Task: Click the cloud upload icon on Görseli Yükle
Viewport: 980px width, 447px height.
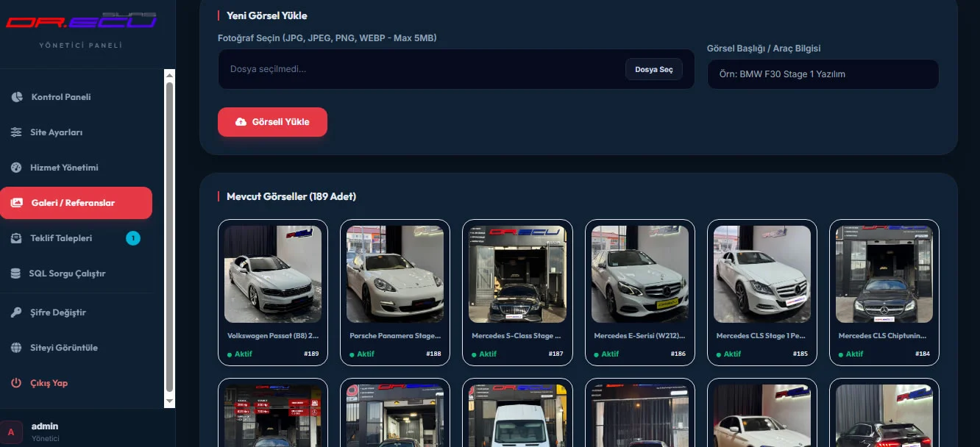Action: [x=241, y=122]
